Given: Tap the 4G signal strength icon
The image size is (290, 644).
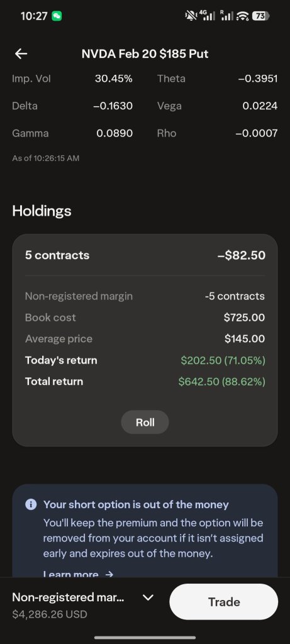Looking at the screenshot, I should click(x=208, y=16).
